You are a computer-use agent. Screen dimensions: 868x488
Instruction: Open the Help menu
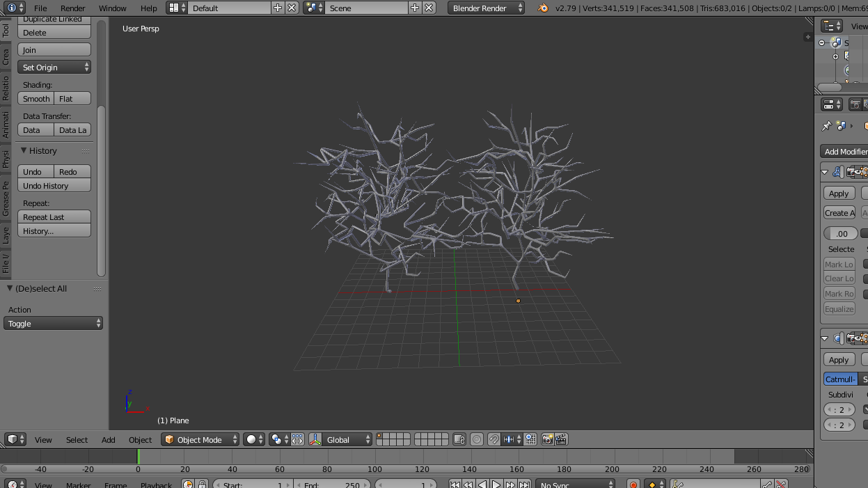[148, 8]
